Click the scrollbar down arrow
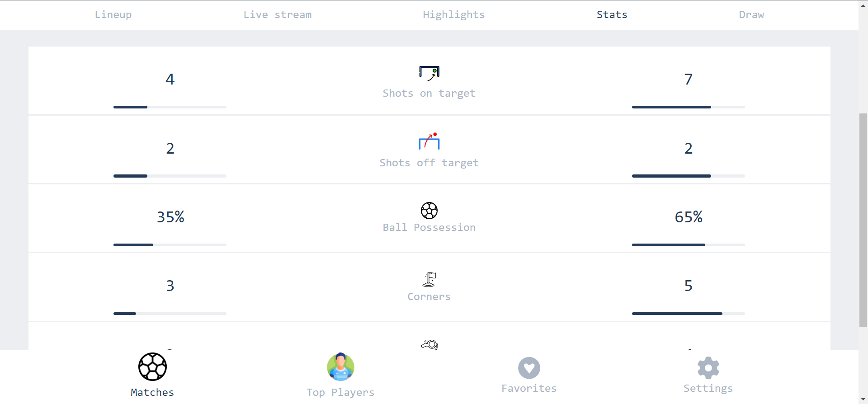The width and height of the screenshot is (868, 404). point(863,399)
